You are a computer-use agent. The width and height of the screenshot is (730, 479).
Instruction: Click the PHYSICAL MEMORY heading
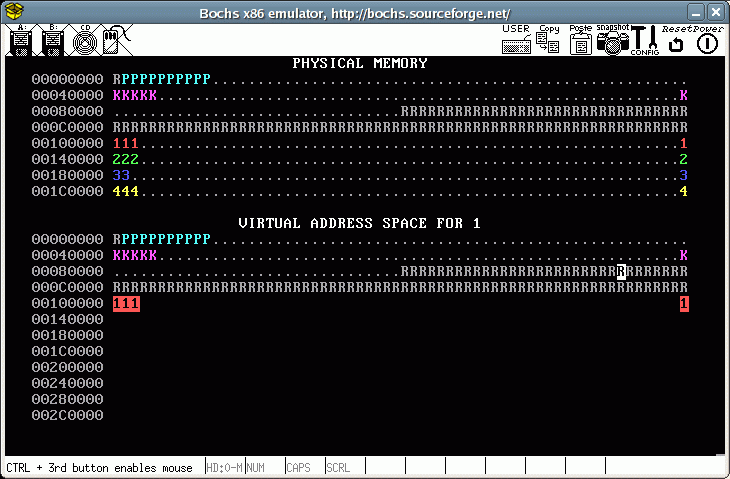pos(359,63)
